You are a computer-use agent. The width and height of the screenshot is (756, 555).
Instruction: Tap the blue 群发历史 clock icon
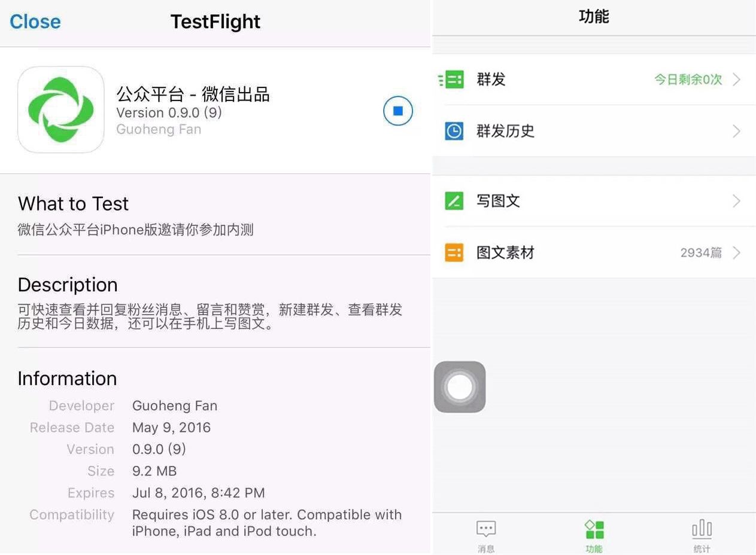(x=454, y=131)
